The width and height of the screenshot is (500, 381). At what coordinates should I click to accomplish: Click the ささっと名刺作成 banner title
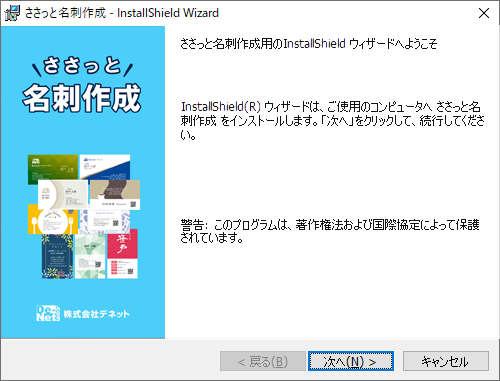pos(82,84)
